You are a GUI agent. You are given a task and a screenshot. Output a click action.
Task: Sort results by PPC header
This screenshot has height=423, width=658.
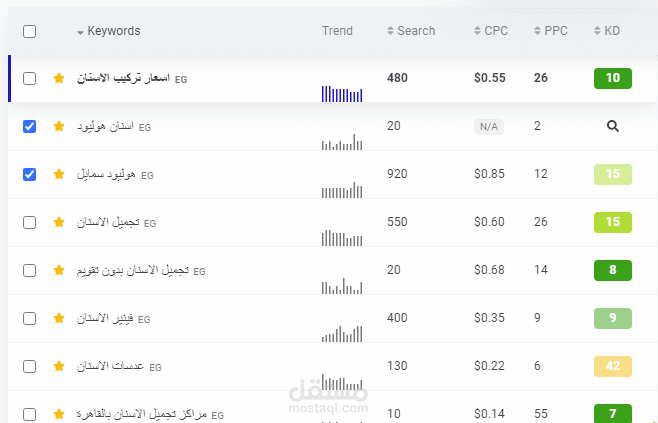coord(551,31)
